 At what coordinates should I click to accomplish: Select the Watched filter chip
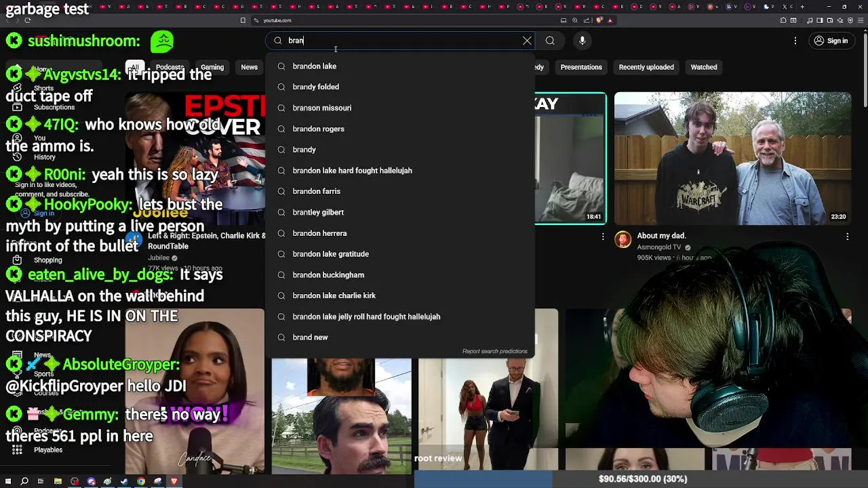click(x=703, y=67)
